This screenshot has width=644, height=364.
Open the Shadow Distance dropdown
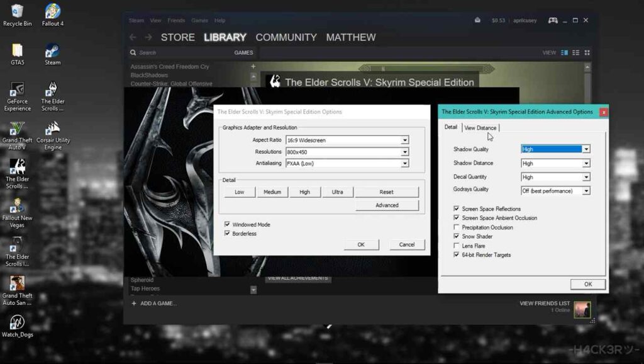(555, 163)
